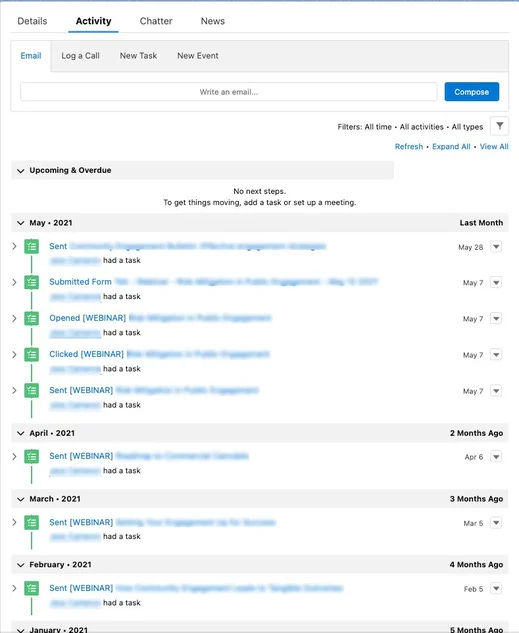Open the New Task tab
The width and height of the screenshot is (519, 633).
pyautogui.click(x=138, y=56)
